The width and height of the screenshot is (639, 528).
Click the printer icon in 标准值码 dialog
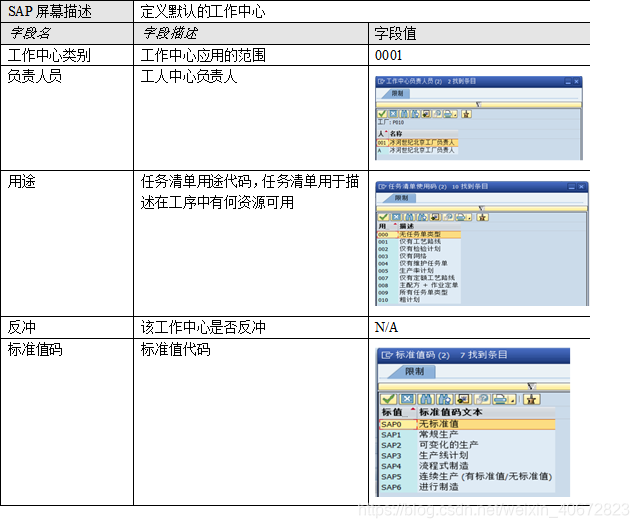pyautogui.click(x=500, y=399)
